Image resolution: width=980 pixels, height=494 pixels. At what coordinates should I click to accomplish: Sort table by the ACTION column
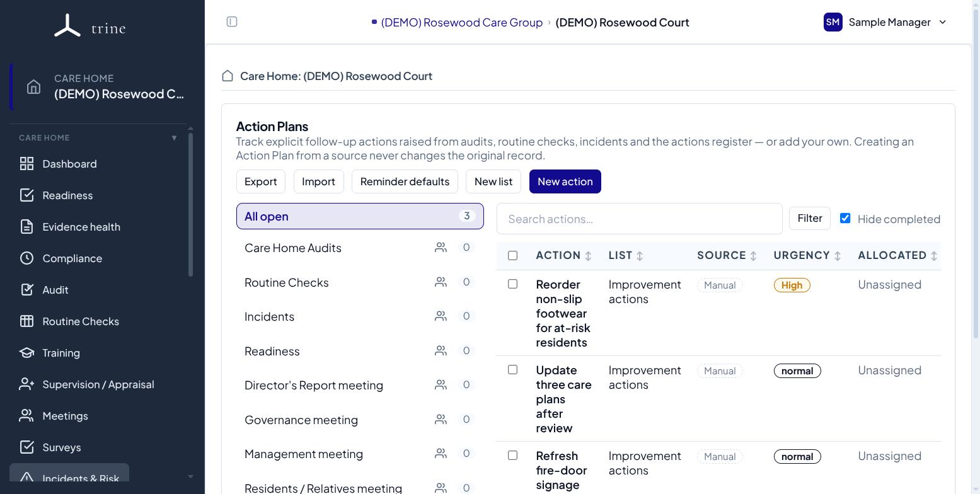coord(564,255)
